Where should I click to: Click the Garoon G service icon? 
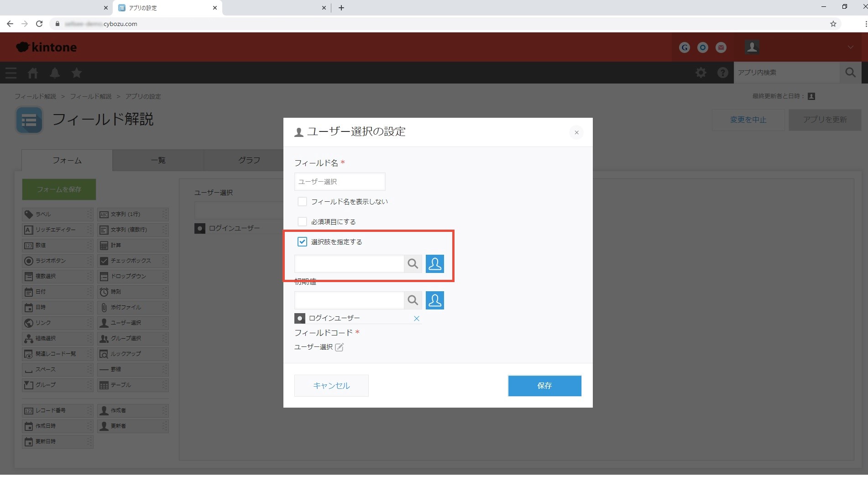(684, 47)
